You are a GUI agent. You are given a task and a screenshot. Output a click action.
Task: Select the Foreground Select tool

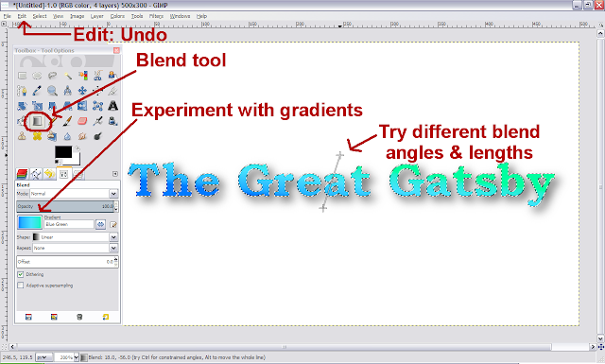click(x=112, y=76)
